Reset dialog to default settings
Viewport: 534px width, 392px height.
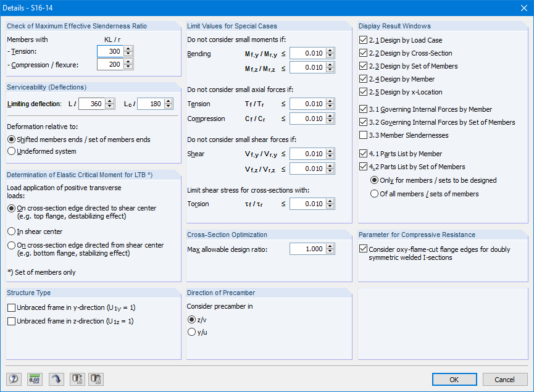tap(56, 379)
